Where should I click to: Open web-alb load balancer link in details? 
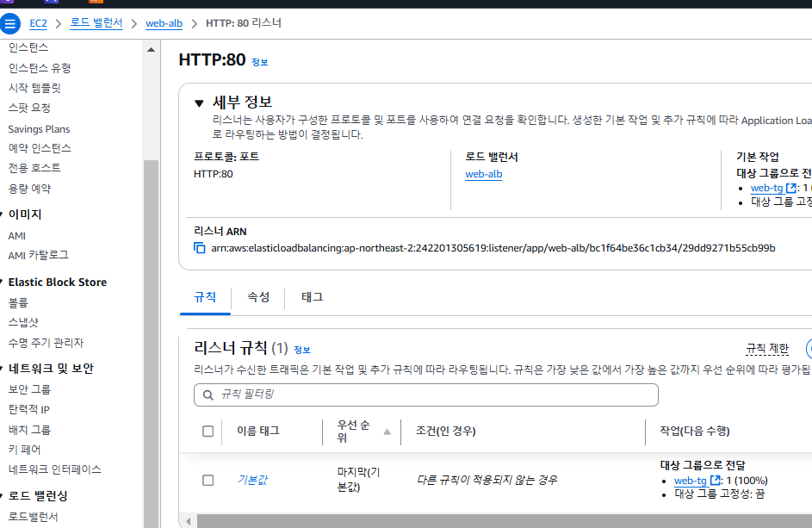click(484, 174)
